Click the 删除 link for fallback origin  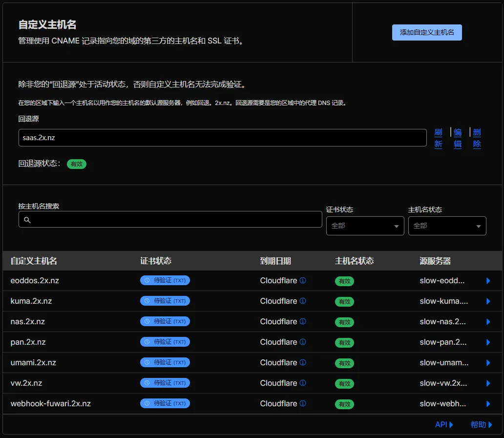pos(477,138)
